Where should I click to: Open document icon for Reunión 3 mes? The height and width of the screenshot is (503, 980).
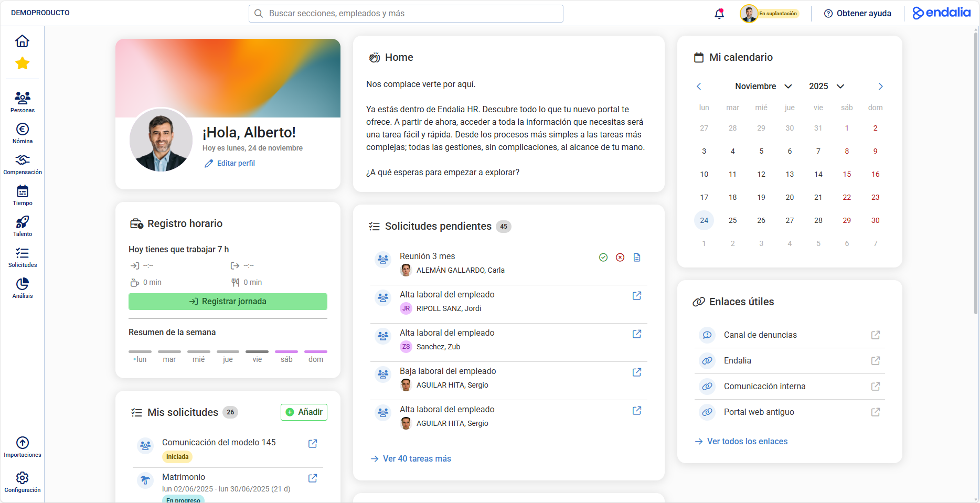point(637,258)
